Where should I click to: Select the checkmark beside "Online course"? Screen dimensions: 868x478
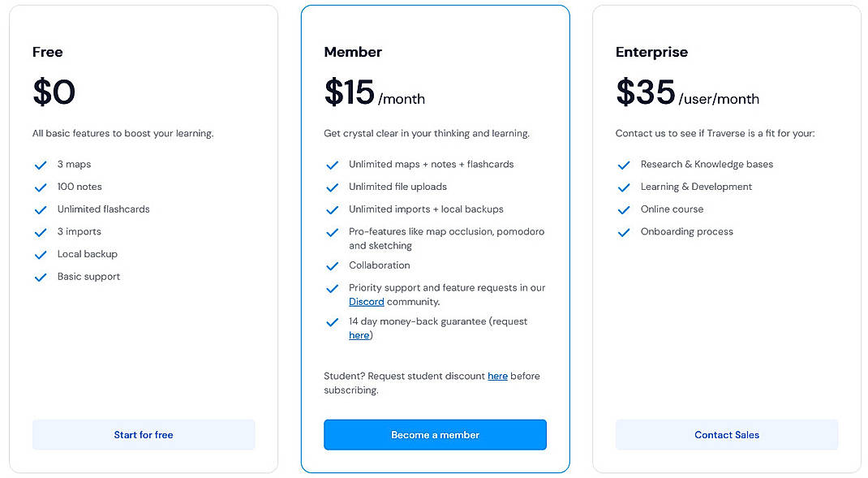coord(623,209)
